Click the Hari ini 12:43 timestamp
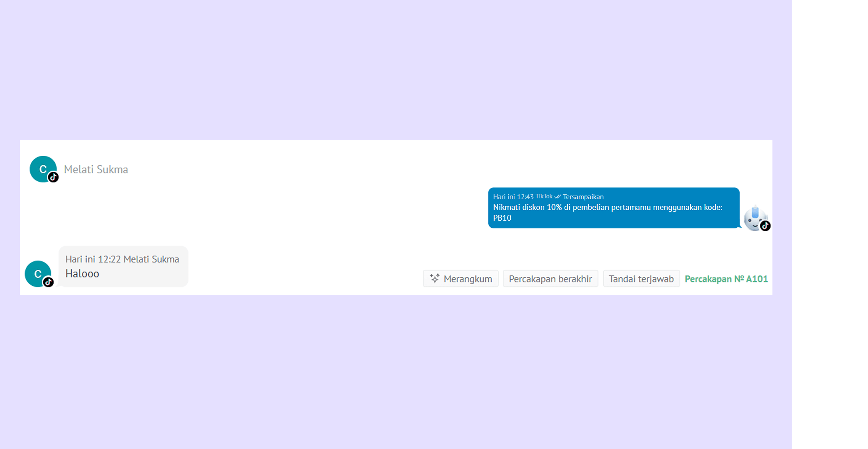 (513, 197)
